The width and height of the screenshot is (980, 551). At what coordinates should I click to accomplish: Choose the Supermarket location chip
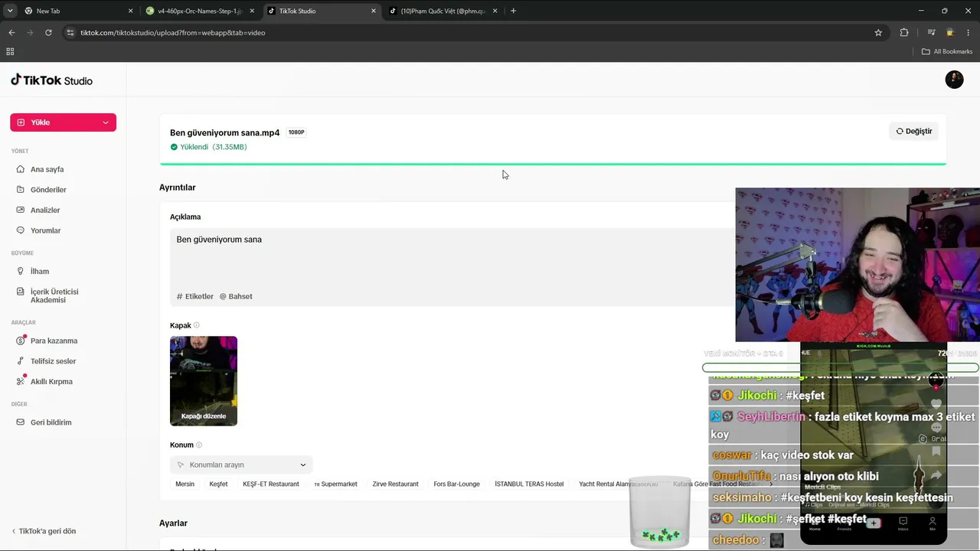[335, 484]
